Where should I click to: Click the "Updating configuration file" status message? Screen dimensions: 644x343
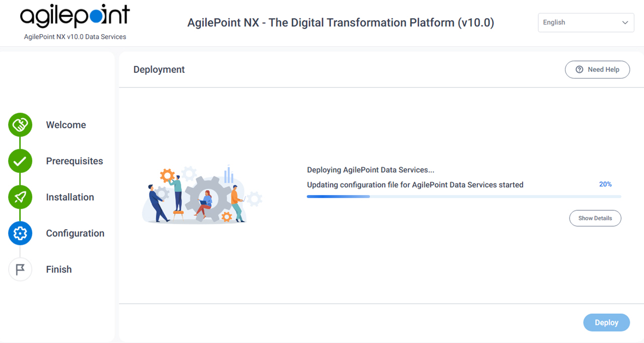tap(415, 185)
